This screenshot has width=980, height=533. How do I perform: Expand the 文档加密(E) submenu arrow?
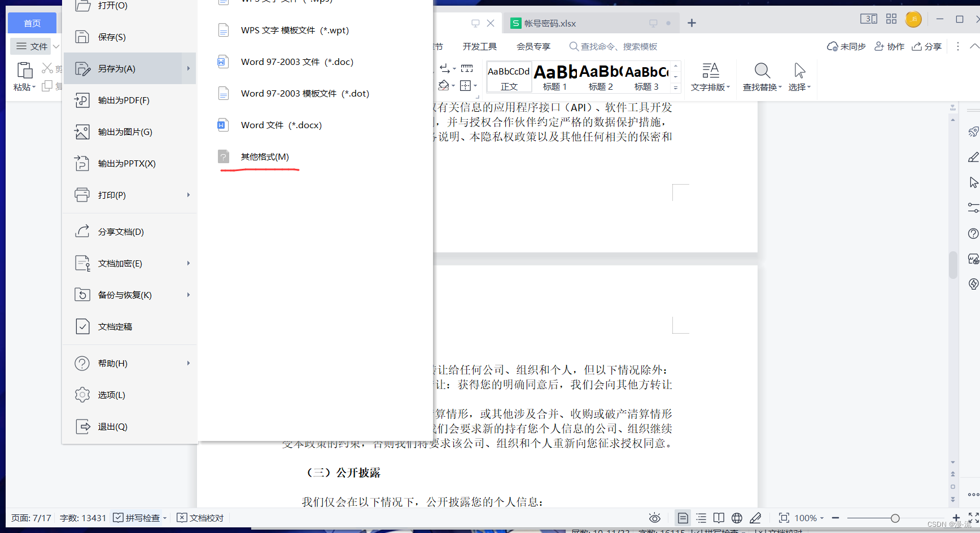pos(189,263)
